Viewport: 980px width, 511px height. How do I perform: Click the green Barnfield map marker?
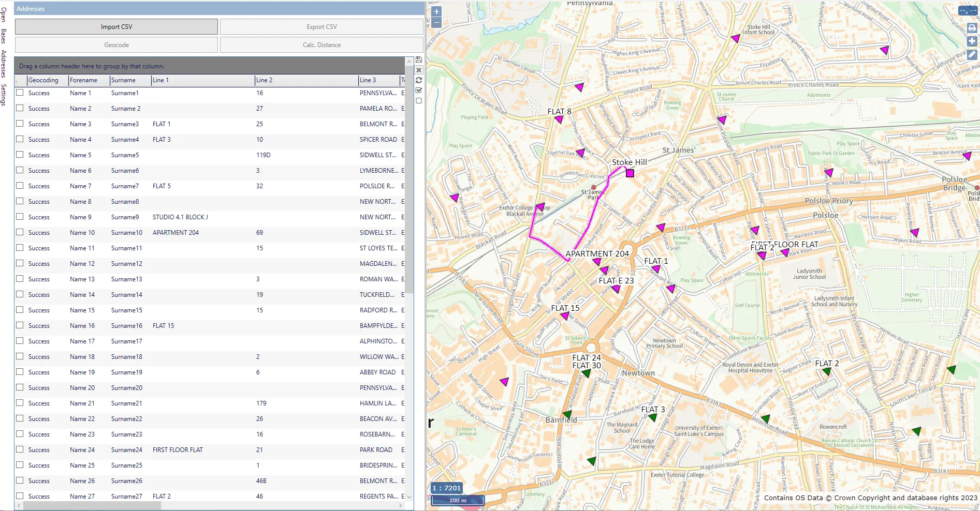567,414
